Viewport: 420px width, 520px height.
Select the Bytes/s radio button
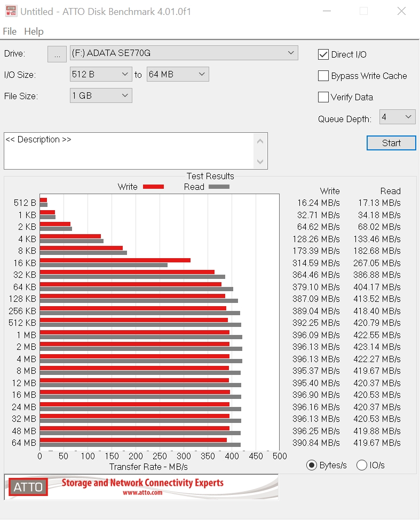[312, 465]
